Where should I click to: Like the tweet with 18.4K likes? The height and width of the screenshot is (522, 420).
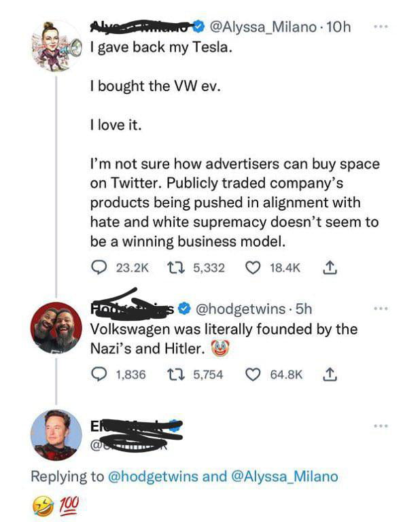click(x=255, y=268)
